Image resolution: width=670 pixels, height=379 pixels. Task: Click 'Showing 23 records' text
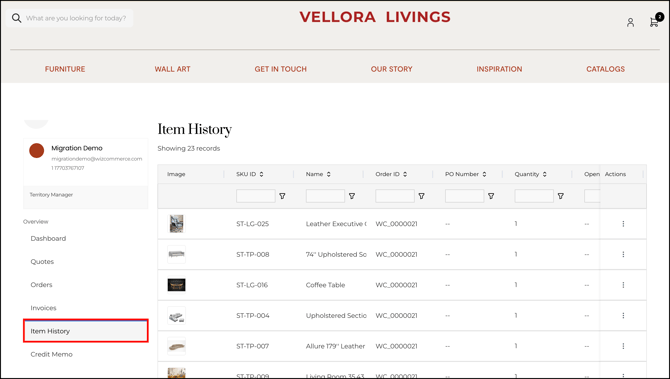[189, 148]
